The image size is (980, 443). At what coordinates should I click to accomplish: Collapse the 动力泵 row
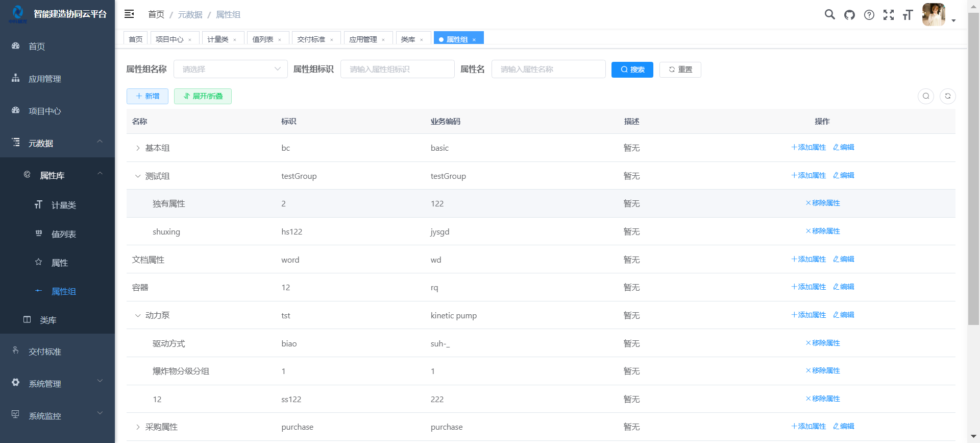(138, 316)
